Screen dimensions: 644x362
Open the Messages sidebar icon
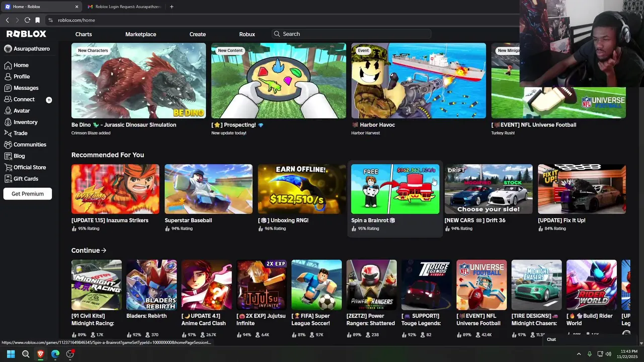pyautogui.click(x=8, y=88)
